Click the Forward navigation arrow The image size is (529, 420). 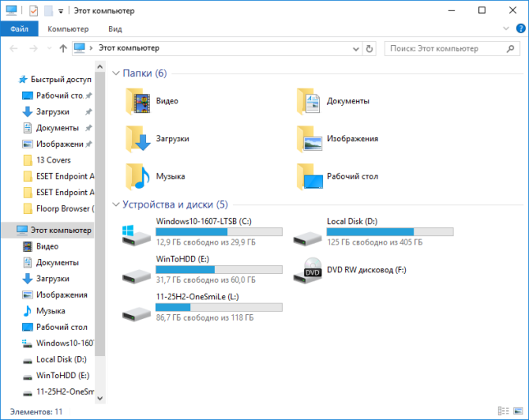tap(33, 48)
